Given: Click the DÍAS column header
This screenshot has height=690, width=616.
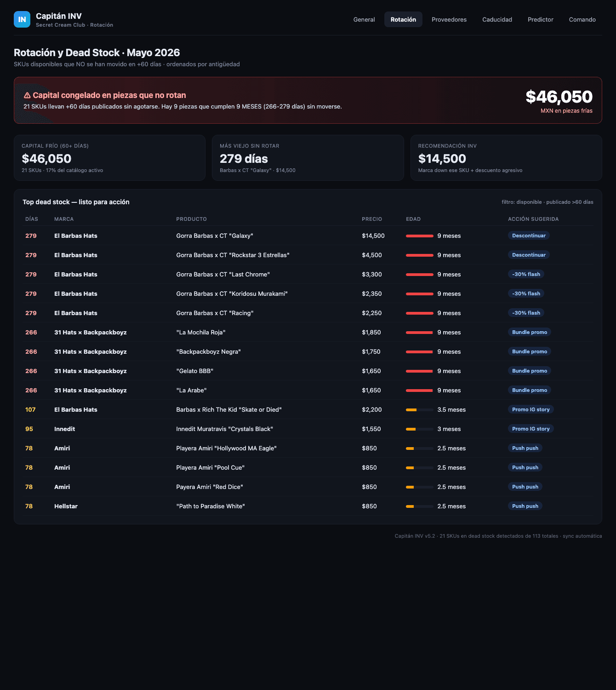Looking at the screenshot, I should click(x=32, y=219).
